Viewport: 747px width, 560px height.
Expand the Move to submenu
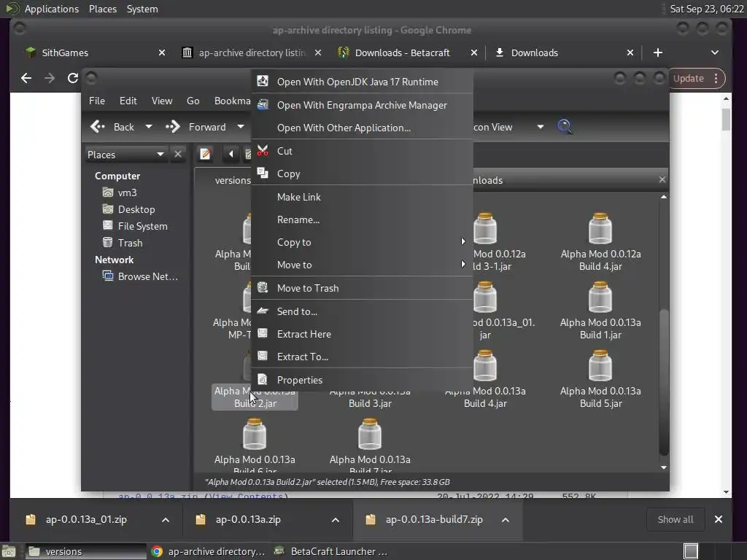point(362,265)
